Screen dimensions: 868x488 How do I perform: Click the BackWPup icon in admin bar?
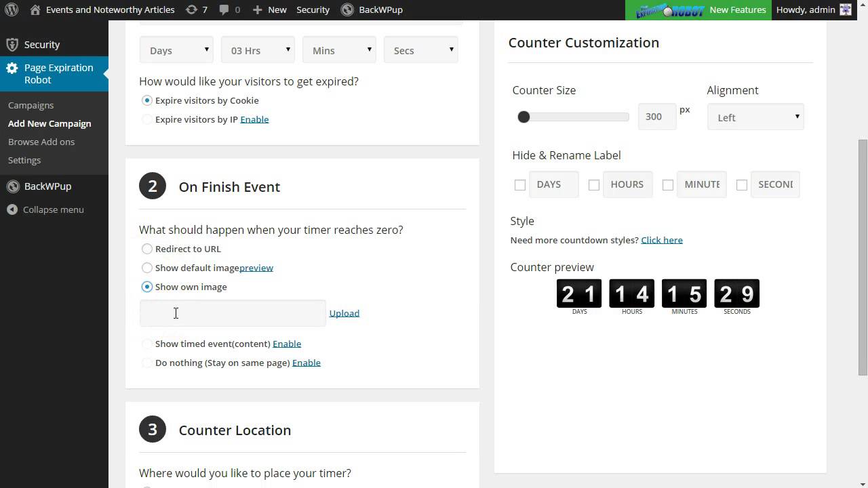[347, 9]
